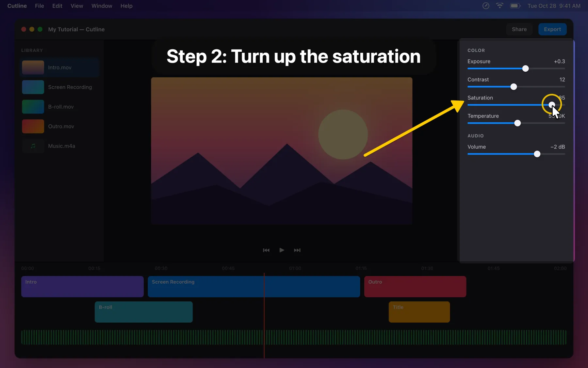Select the Music.m4a library item
Image resolution: width=588 pixels, height=368 pixels.
[60, 146]
